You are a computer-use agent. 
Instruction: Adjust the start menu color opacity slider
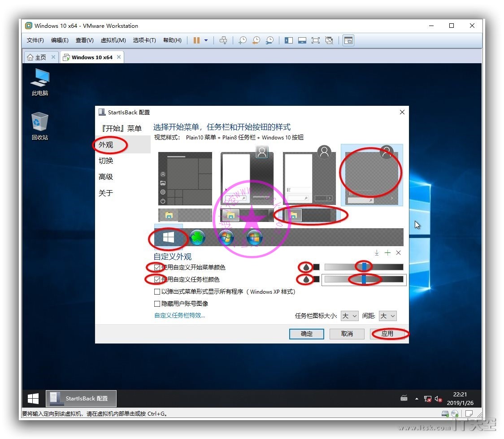[x=364, y=267]
